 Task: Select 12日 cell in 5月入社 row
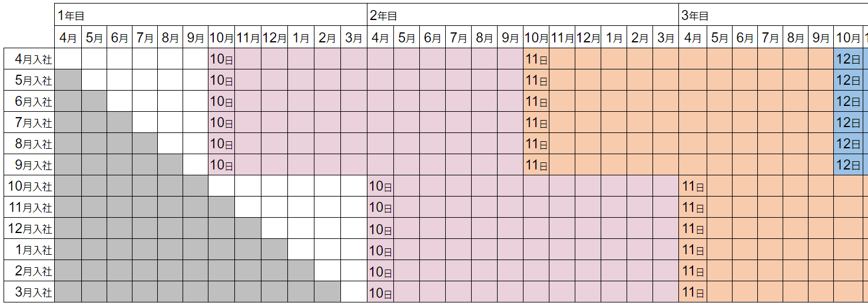(x=848, y=81)
